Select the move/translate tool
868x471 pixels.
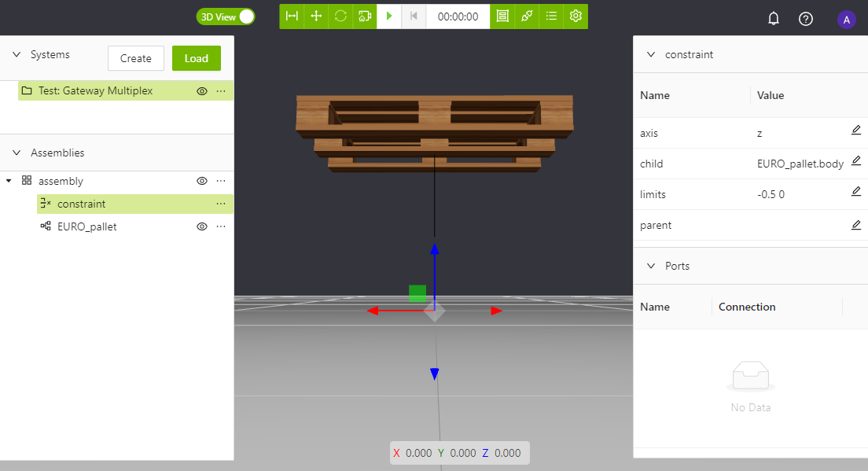pyautogui.click(x=316, y=17)
